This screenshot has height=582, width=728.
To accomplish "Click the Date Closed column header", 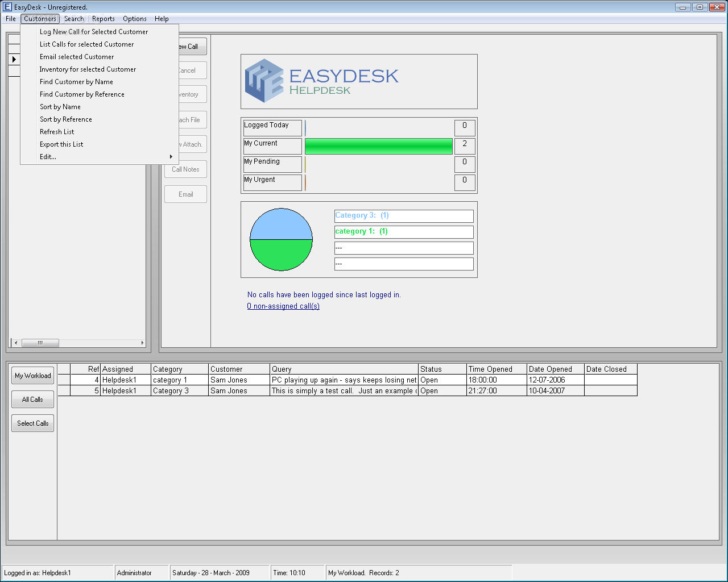I will pyautogui.click(x=611, y=369).
